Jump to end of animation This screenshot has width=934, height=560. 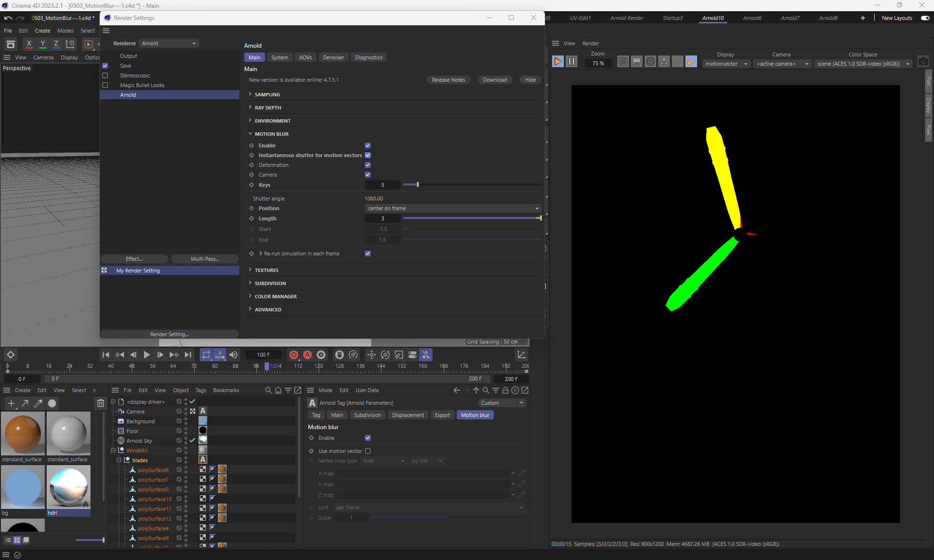tap(188, 355)
